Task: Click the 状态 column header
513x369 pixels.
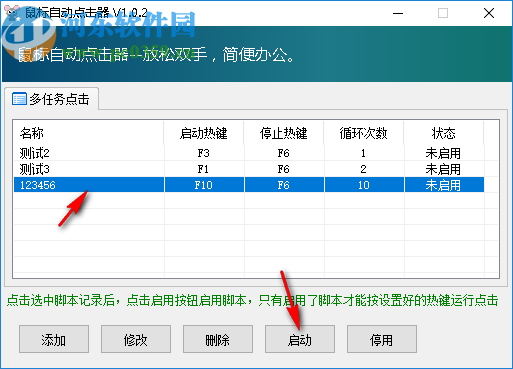Action: (x=444, y=133)
